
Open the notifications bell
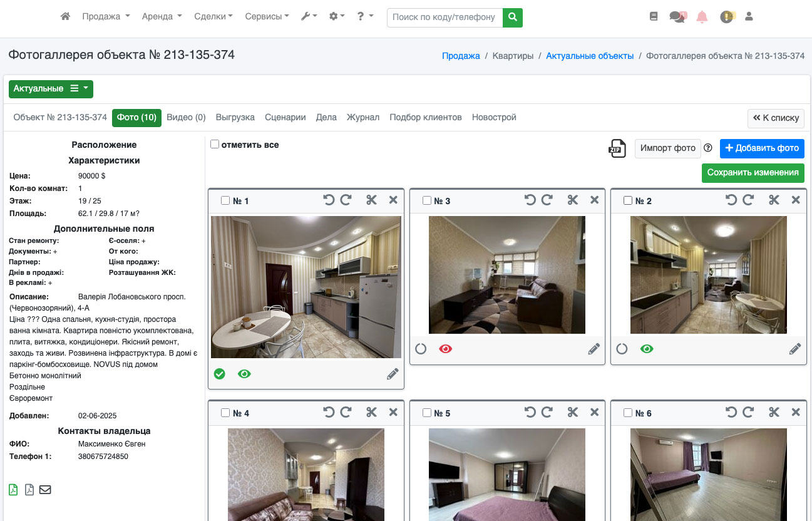pos(702,17)
